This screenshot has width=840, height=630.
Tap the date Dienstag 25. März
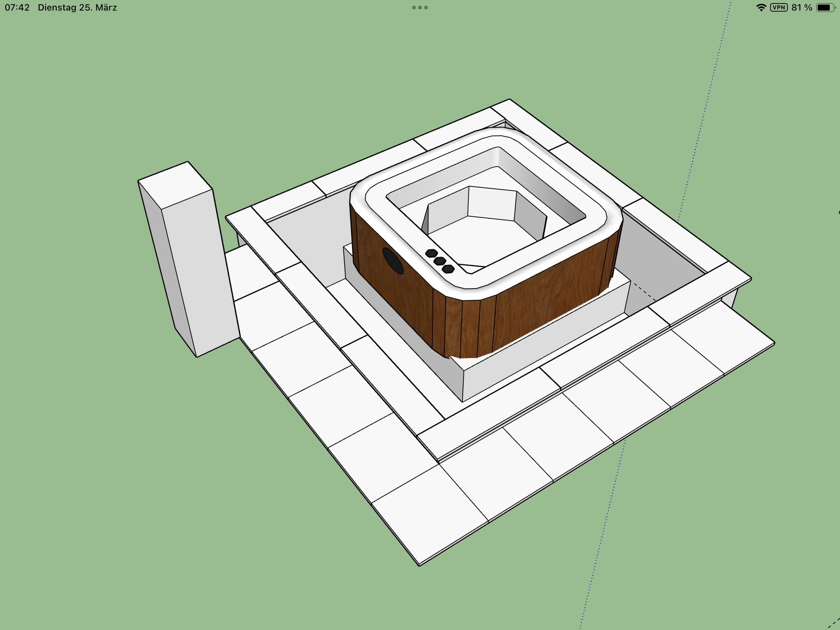[x=77, y=8]
